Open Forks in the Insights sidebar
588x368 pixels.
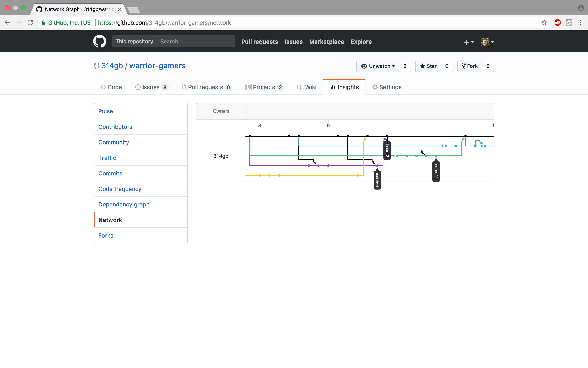click(141, 236)
